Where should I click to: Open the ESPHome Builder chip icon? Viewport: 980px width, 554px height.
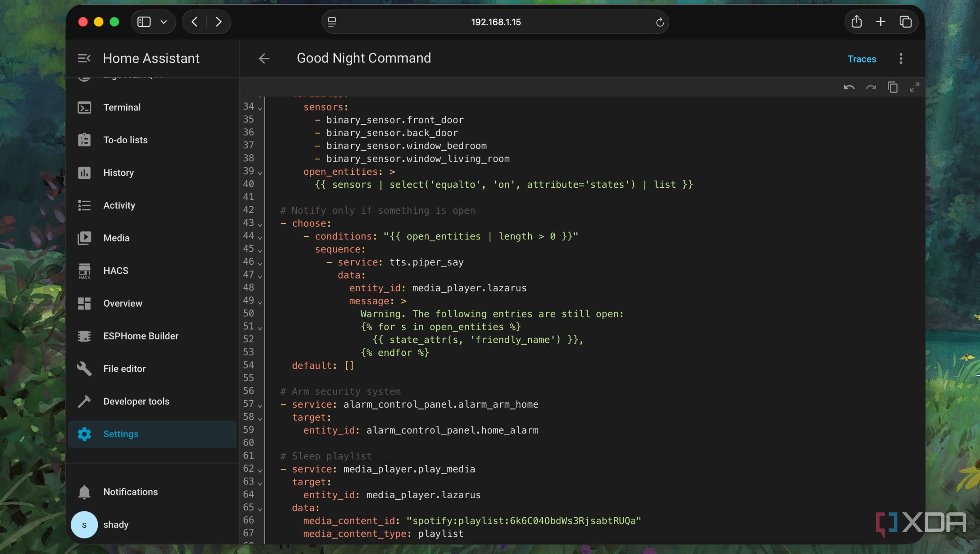[x=84, y=336]
